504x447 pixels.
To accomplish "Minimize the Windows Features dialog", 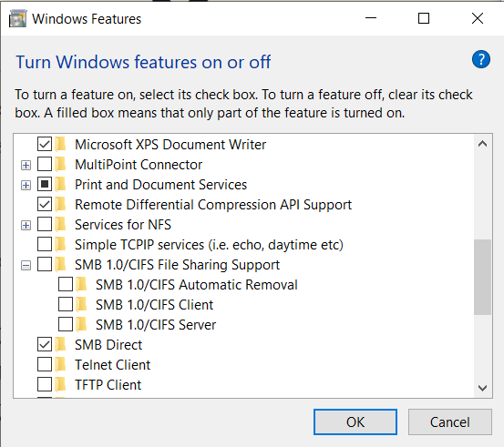I will 371,18.
